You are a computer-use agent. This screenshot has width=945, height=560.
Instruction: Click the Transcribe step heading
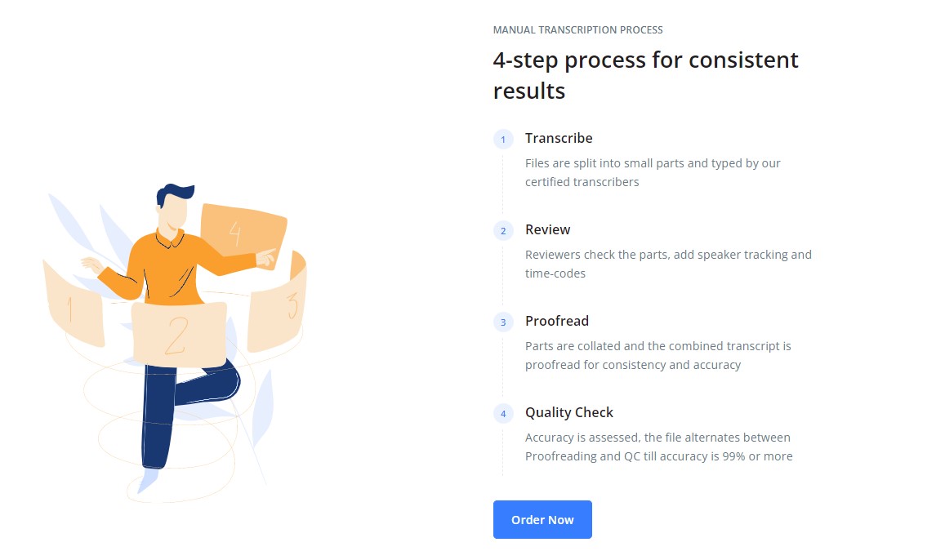pyautogui.click(x=559, y=138)
